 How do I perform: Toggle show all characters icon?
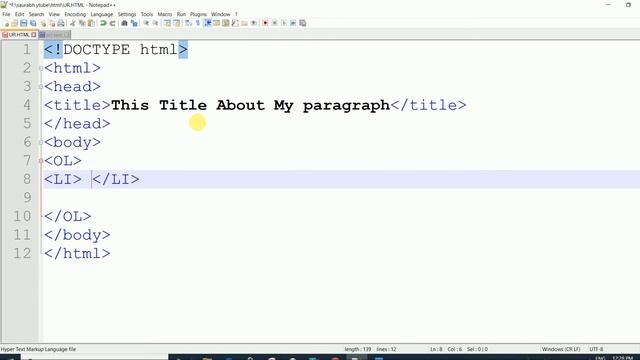click(x=198, y=23)
